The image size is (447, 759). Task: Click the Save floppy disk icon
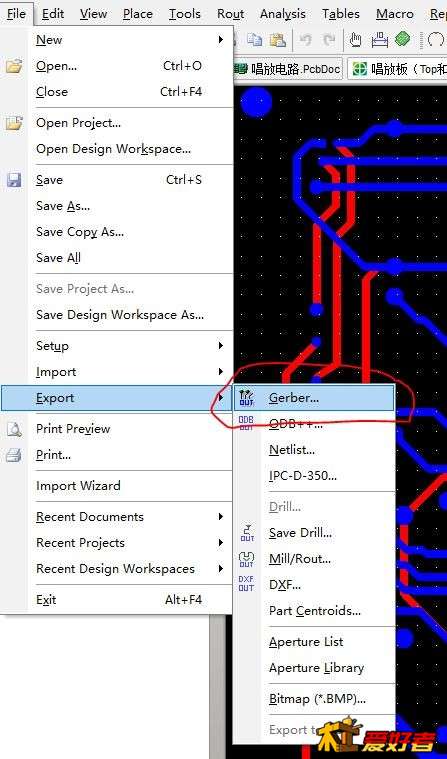[x=14, y=180]
